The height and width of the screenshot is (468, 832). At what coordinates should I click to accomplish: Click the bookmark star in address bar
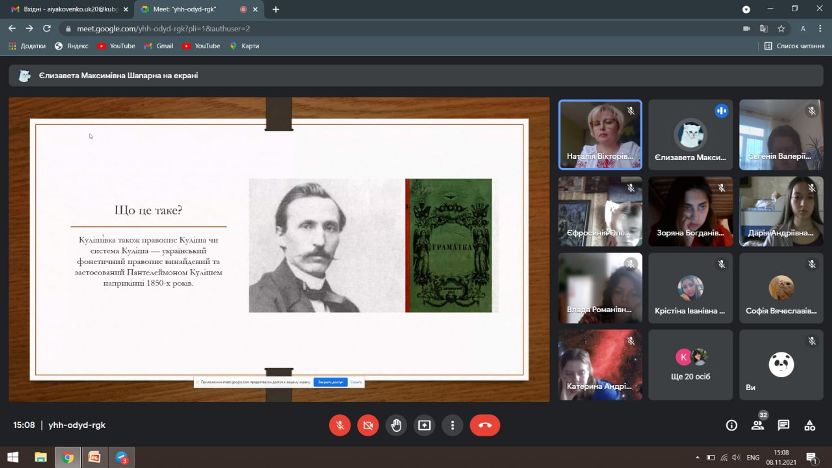[781, 28]
